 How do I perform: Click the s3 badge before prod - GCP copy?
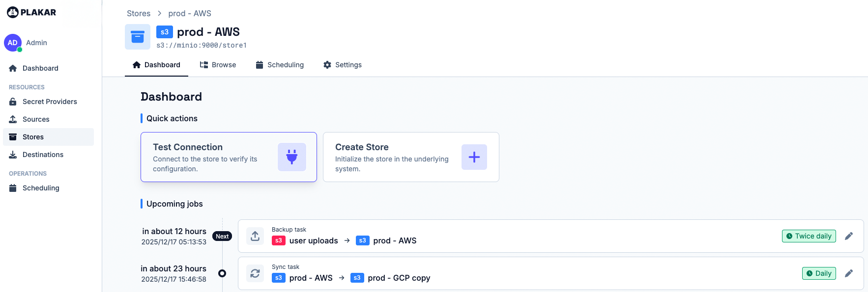(x=357, y=278)
